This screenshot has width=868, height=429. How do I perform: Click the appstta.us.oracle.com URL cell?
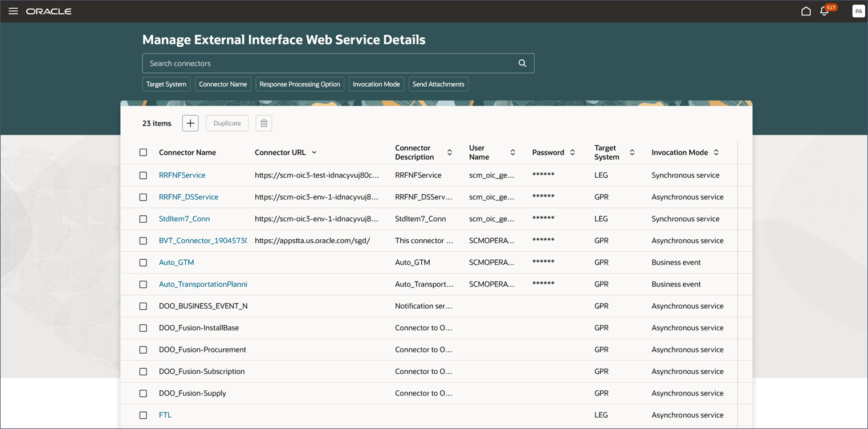click(312, 240)
